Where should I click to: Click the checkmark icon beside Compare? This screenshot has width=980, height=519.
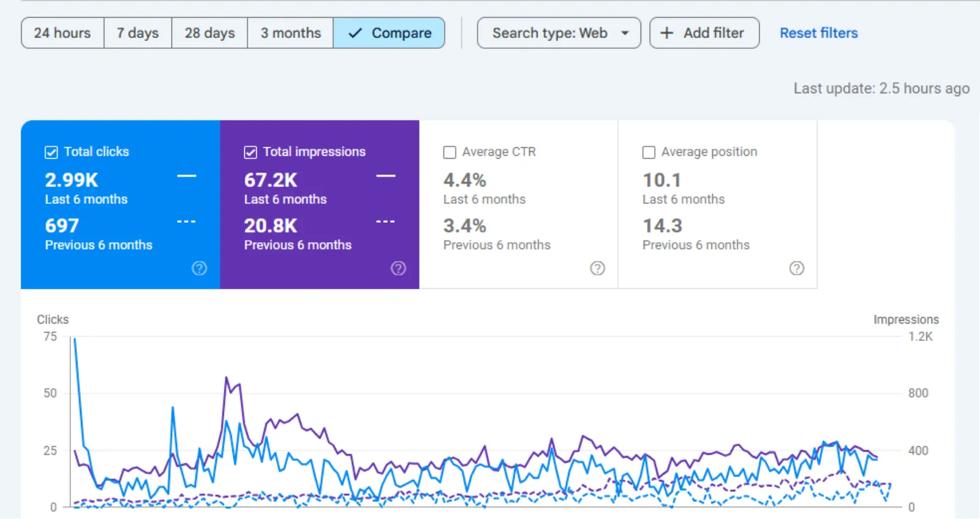pos(355,33)
